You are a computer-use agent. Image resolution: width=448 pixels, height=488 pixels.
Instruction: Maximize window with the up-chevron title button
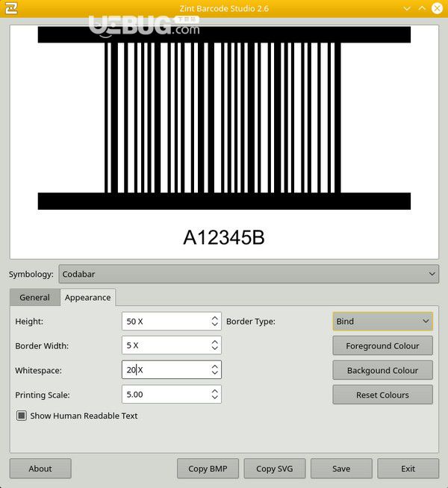coord(422,8)
